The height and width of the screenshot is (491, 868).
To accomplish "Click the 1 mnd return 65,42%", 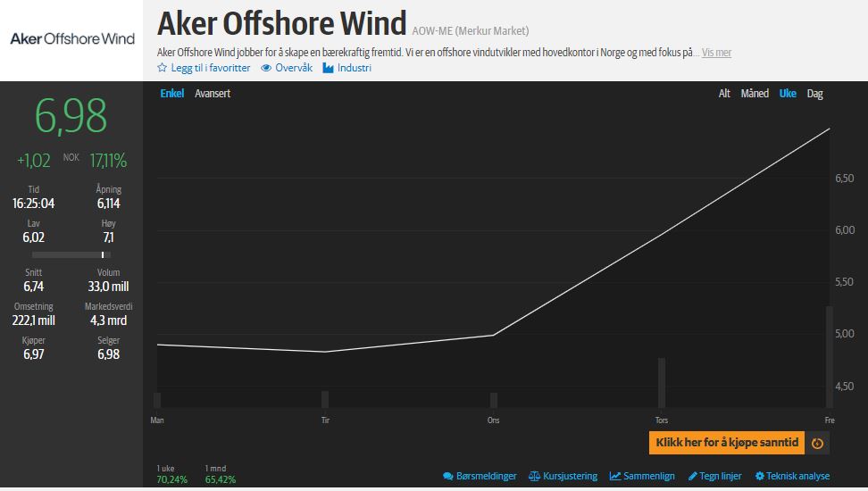I will click(x=221, y=479).
